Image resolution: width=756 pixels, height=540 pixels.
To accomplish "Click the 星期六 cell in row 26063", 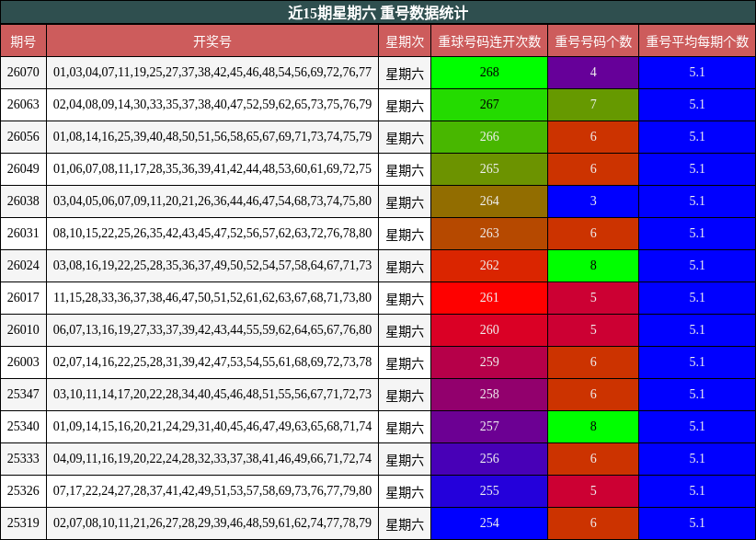I will 405,103.
